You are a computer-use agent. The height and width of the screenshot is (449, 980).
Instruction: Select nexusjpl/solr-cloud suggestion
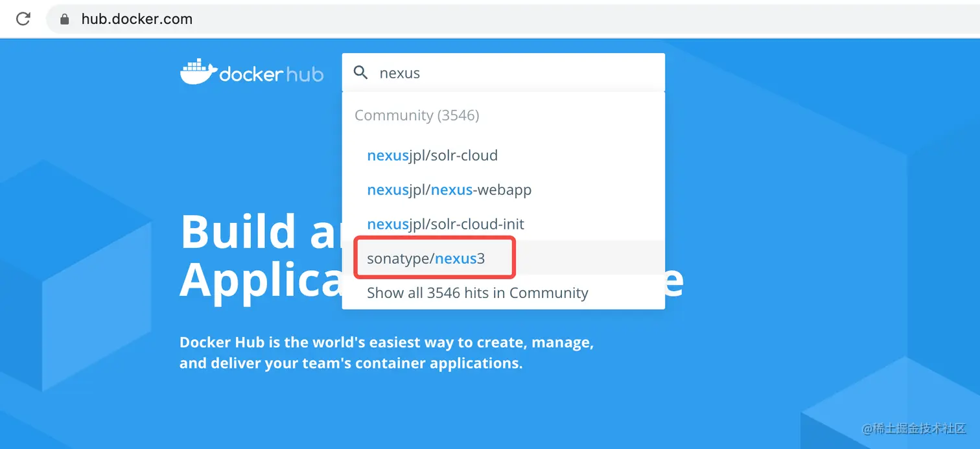pyautogui.click(x=504, y=155)
